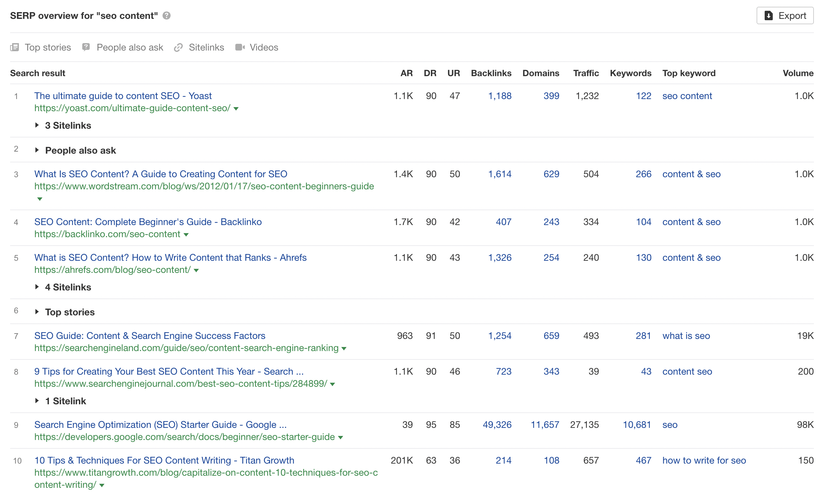
Task: Click the developers.google.com seo-starter-guide URL
Action: pos(185,437)
